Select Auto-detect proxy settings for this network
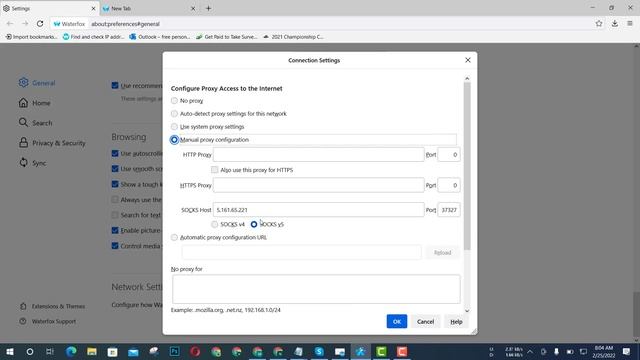Screen dimensions: 640x360 tap(174, 113)
